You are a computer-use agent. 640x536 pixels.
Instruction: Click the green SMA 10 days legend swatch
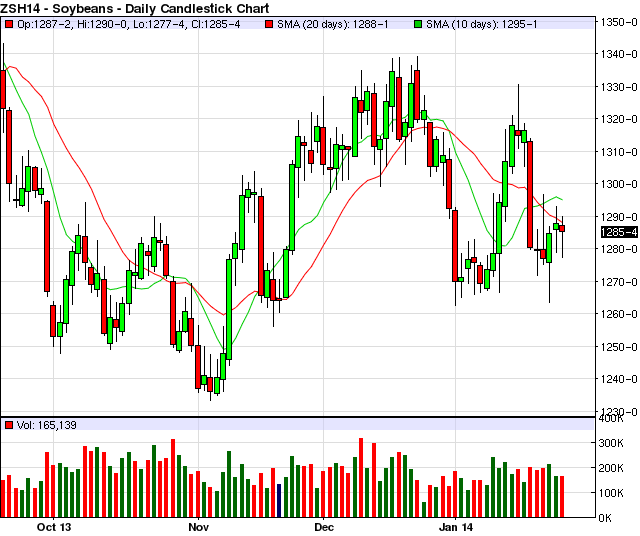[x=418, y=24]
